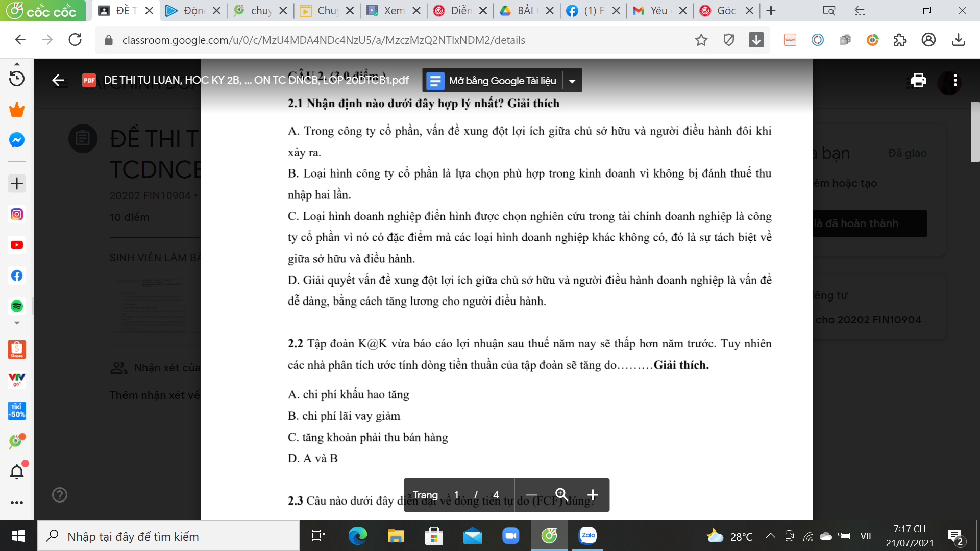Screen dimensions: 980x551
Task: Open the help question mark icon
Action: [60, 495]
